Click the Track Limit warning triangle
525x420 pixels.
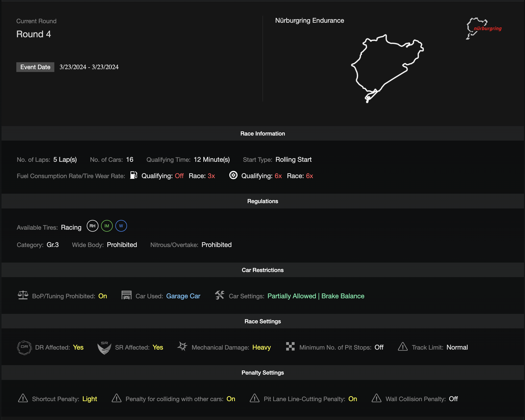[x=403, y=347]
